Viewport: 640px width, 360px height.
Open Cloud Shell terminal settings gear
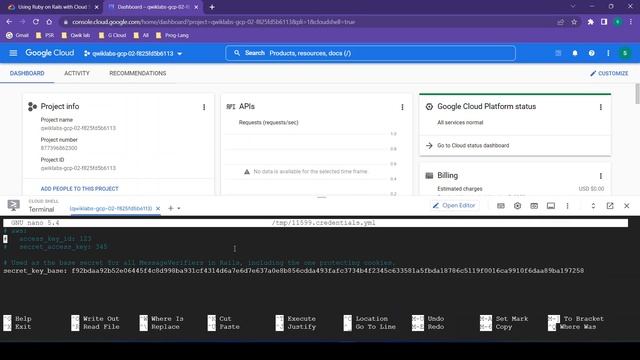tap(518, 206)
